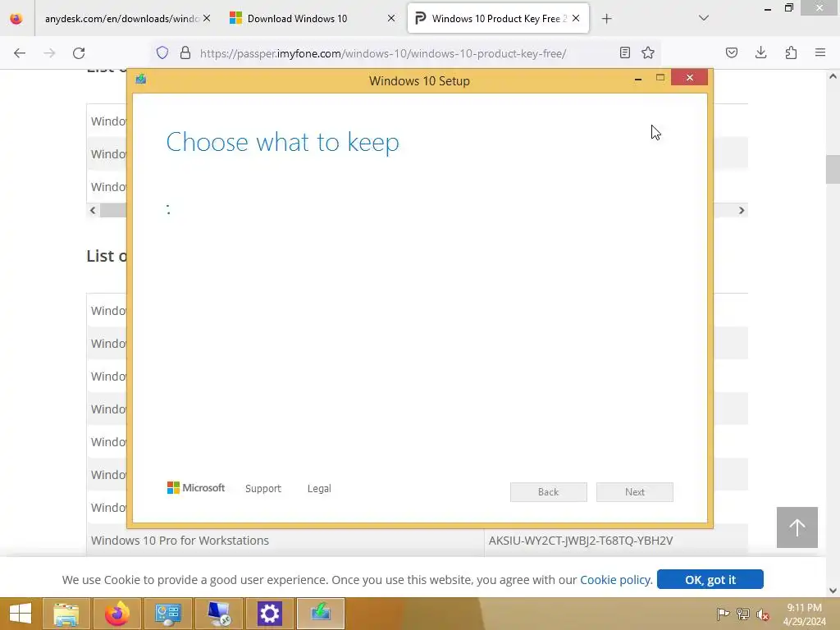Click the muted volume tray icon
The width and height of the screenshot is (840, 630).
[x=763, y=614]
